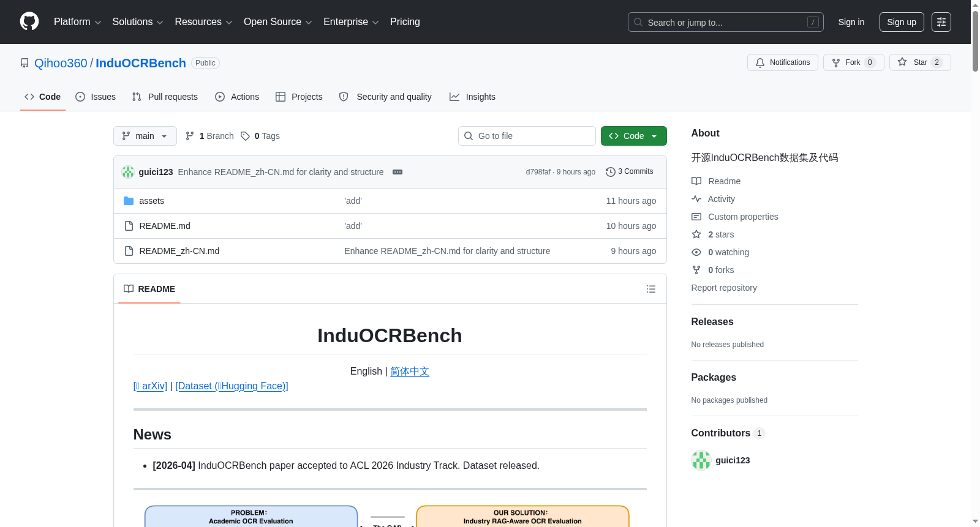Click the Pricing link
The height and width of the screenshot is (527, 980).
point(405,22)
